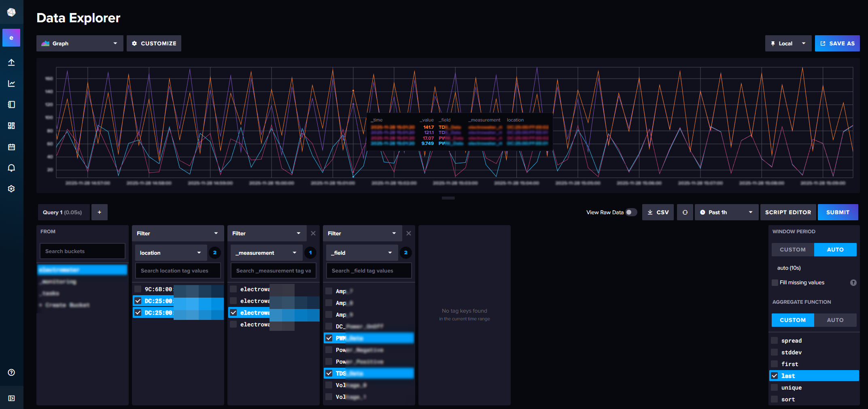Enable the Fill missing values checkbox

(x=775, y=283)
